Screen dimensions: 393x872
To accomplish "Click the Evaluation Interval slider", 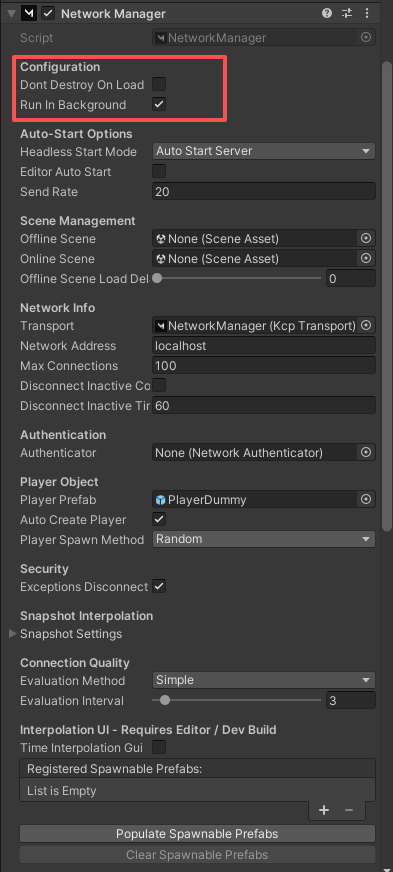I will click(x=238, y=701).
